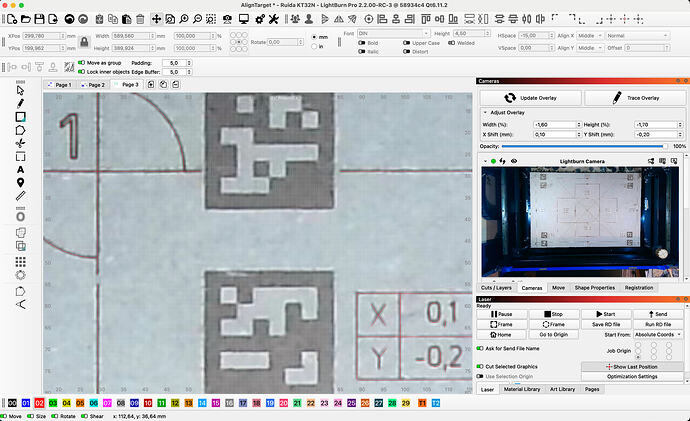Select the green 03 layer color swatch
690x421 pixels.
53,403
